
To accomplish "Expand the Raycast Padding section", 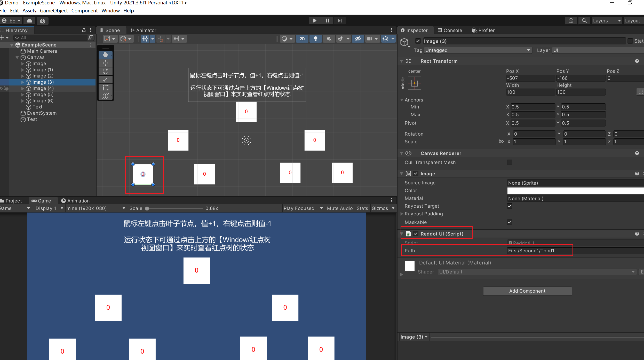I will [x=402, y=214].
